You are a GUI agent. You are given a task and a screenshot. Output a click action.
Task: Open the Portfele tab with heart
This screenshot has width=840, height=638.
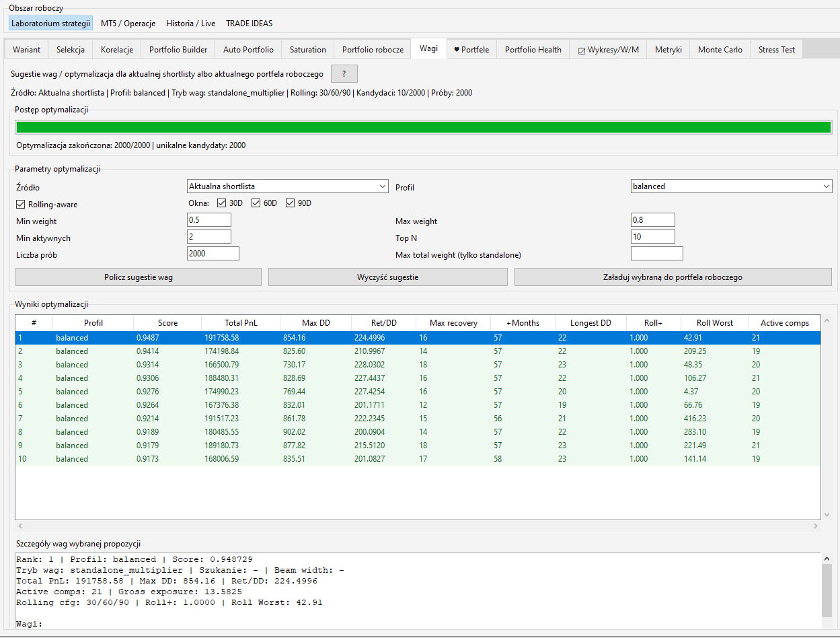click(471, 49)
